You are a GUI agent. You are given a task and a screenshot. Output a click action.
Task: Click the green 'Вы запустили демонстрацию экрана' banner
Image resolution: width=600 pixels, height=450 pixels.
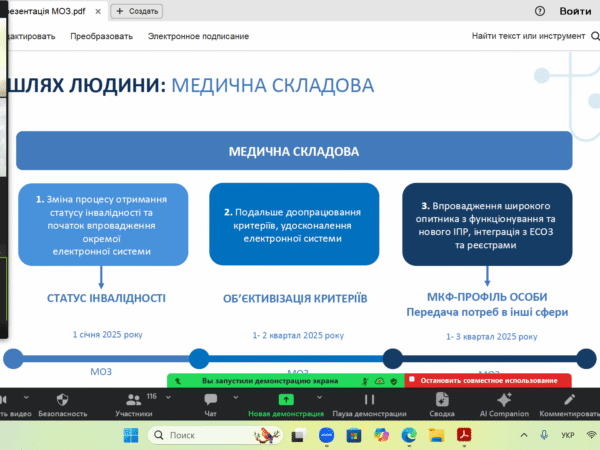click(x=270, y=381)
